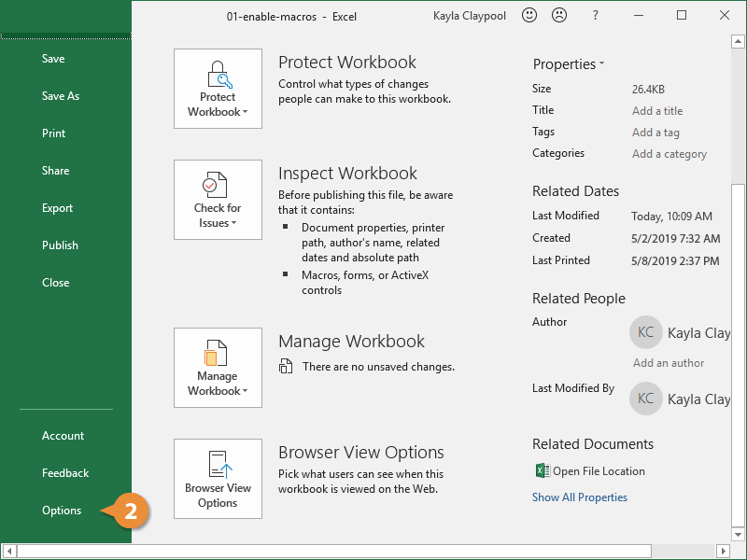Click the Manage Workbook icon button

[218, 367]
